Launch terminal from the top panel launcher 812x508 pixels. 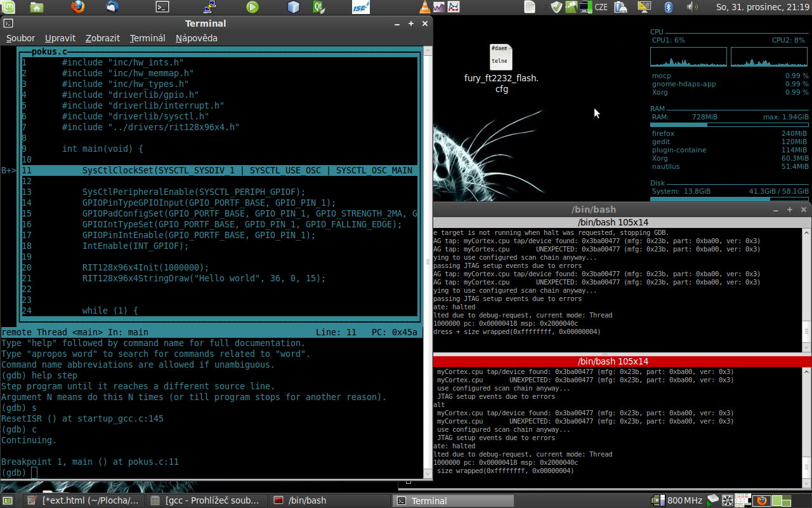(x=162, y=8)
